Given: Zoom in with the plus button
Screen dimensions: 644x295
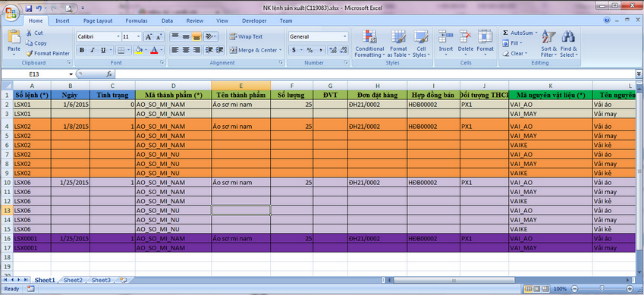Looking at the screenshot, I should coord(630,289).
